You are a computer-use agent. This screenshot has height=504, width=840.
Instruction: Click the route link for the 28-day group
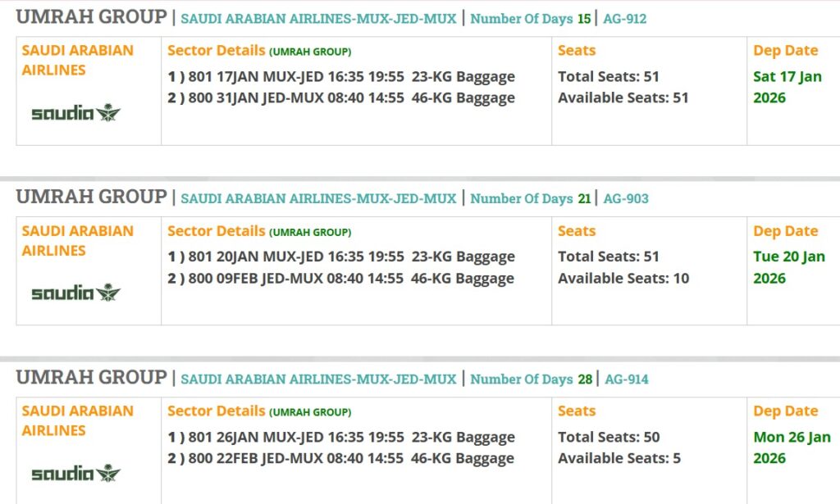[x=318, y=379]
